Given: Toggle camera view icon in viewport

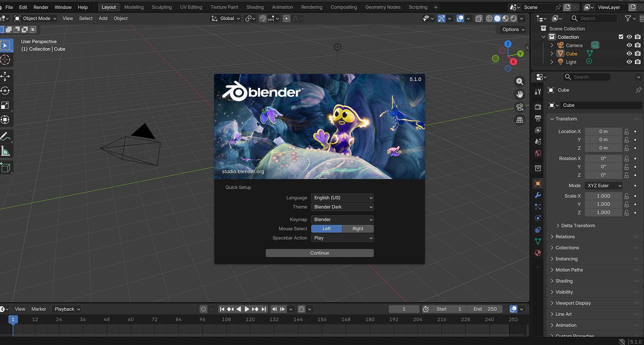Looking at the screenshot, I should 520,107.
